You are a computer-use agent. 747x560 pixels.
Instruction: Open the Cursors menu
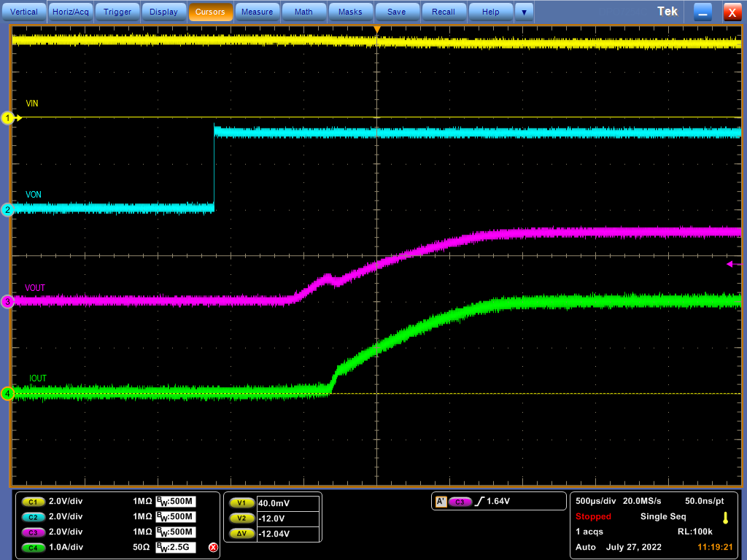210,12
